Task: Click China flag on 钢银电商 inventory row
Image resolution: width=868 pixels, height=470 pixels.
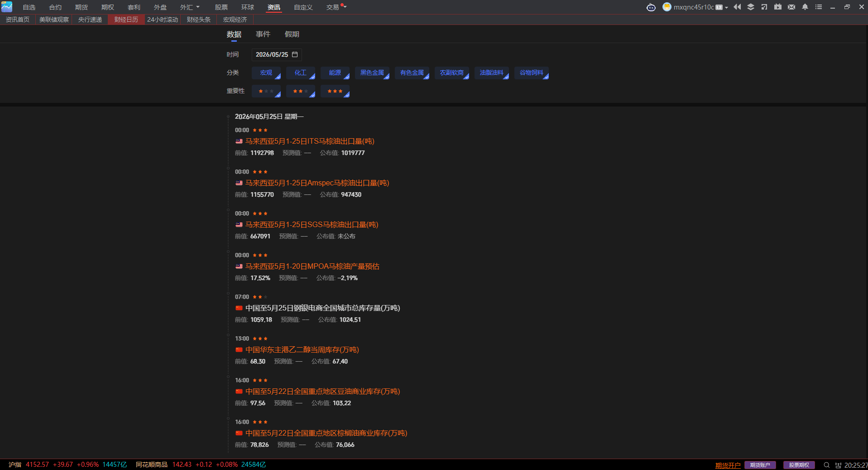Action: click(239, 308)
